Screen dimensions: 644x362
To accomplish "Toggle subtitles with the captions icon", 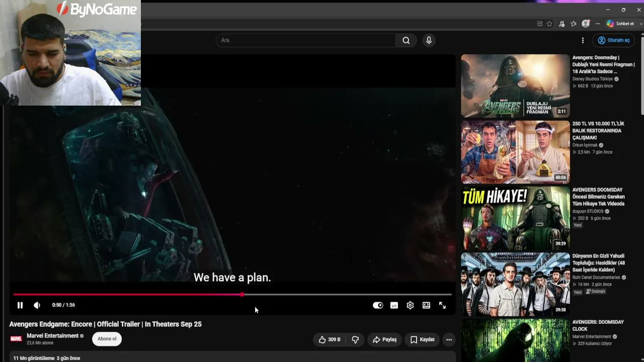I will pos(394,305).
